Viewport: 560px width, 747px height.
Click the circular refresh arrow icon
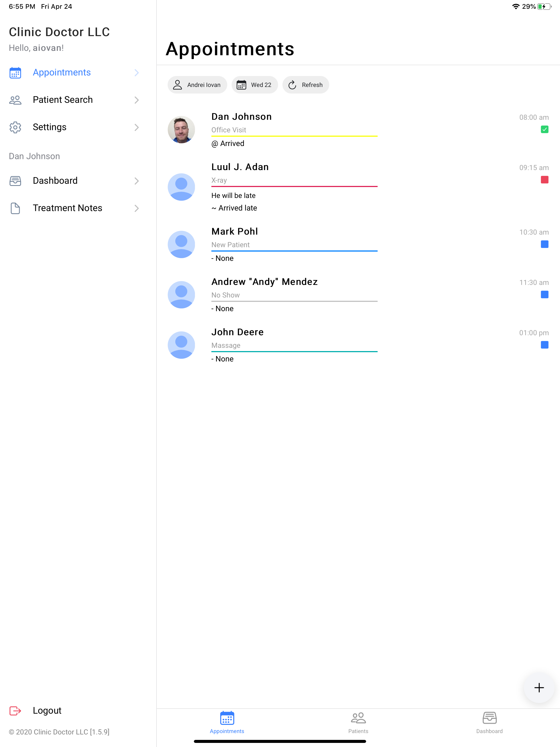click(x=292, y=85)
